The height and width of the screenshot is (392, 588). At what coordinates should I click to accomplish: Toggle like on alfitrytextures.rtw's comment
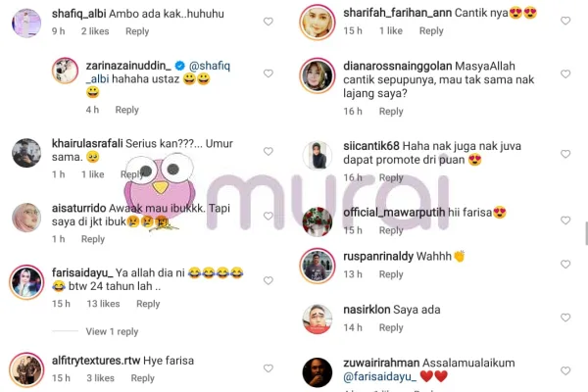tap(269, 368)
